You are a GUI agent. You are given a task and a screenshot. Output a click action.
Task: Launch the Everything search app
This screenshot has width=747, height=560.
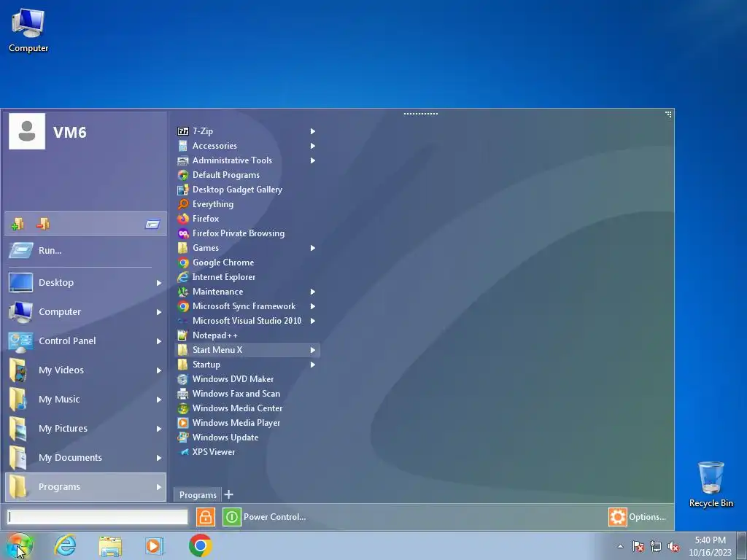(x=205, y=204)
